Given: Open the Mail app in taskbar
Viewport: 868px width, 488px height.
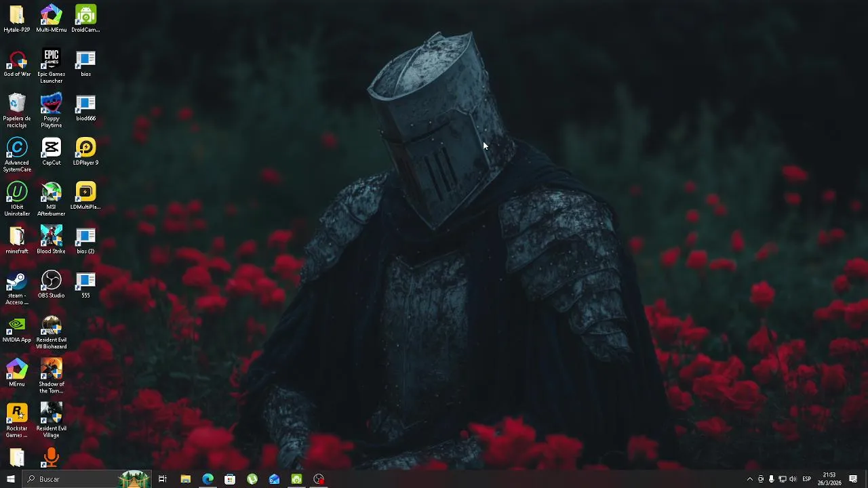Looking at the screenshot, I should pos(274,479).
